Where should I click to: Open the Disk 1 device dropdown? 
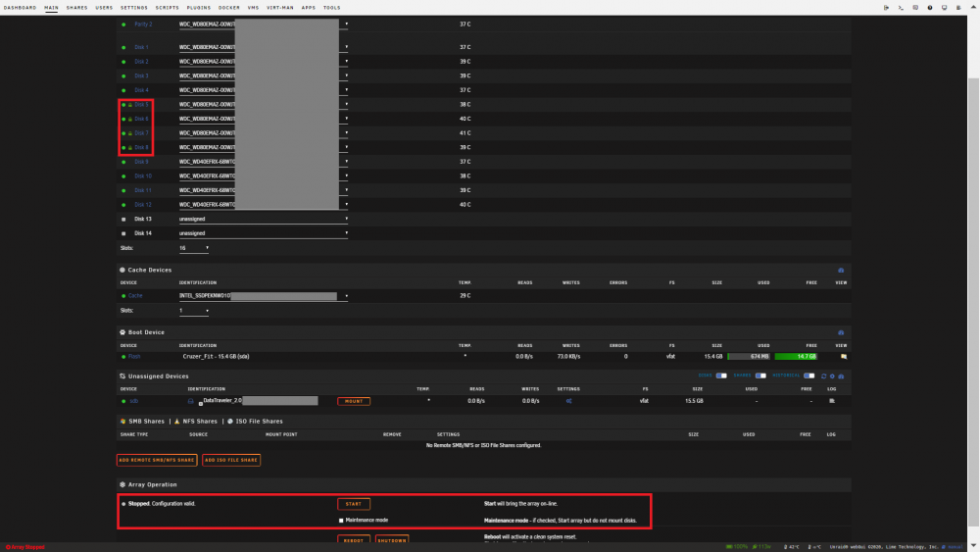263,47
